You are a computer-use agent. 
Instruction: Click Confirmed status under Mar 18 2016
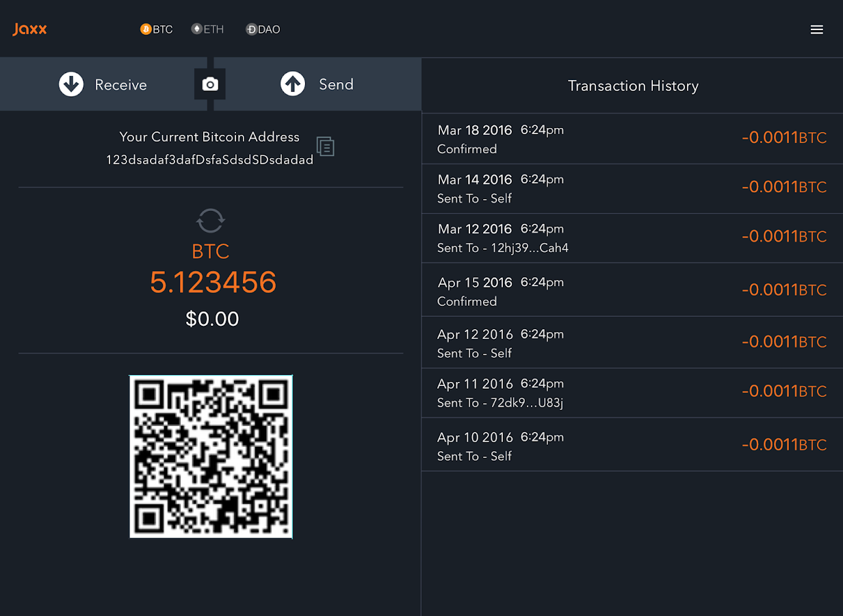point(467,149)
